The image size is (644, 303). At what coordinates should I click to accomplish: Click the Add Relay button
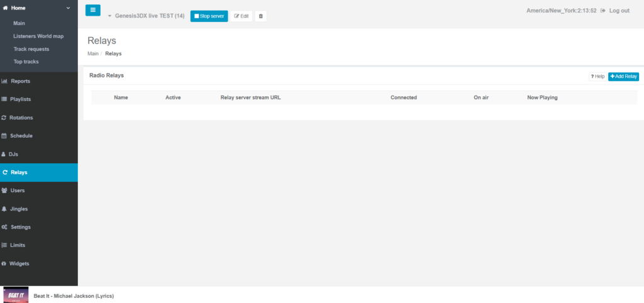click(x=623, y=76)
